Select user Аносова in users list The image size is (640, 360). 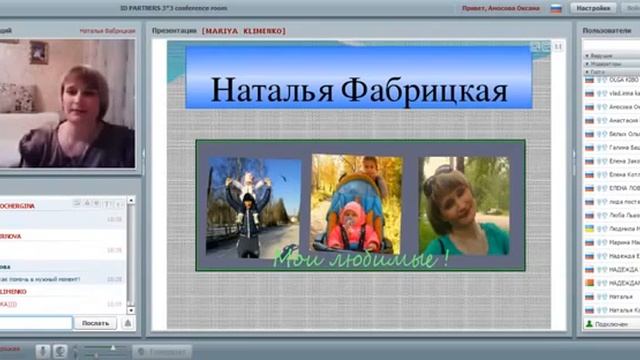[x=612, y=107]
